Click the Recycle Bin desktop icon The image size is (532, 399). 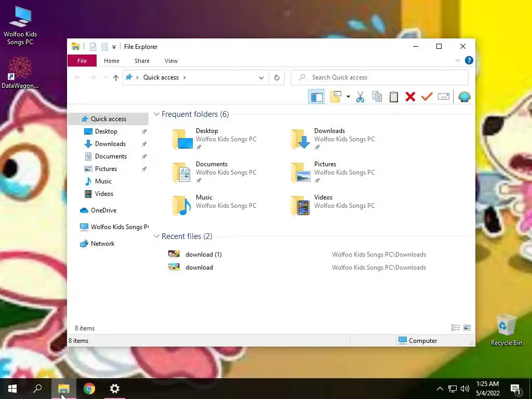(x=506, y=330)
